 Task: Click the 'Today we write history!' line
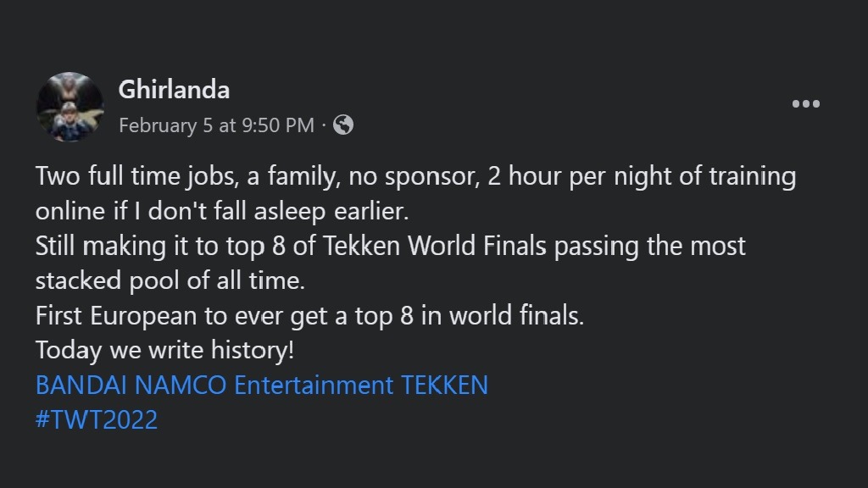pos(164,351)
